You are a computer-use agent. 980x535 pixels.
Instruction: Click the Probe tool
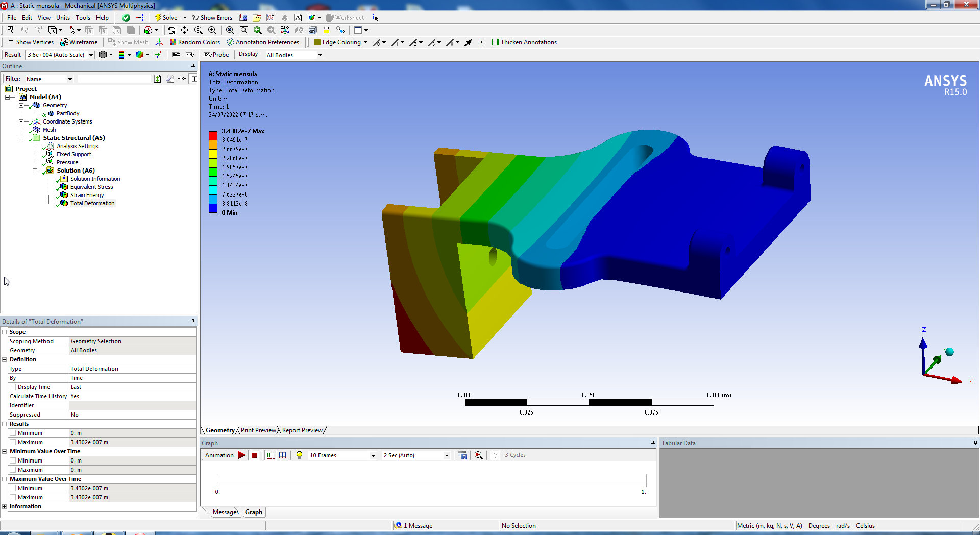(x=216, y=55)
